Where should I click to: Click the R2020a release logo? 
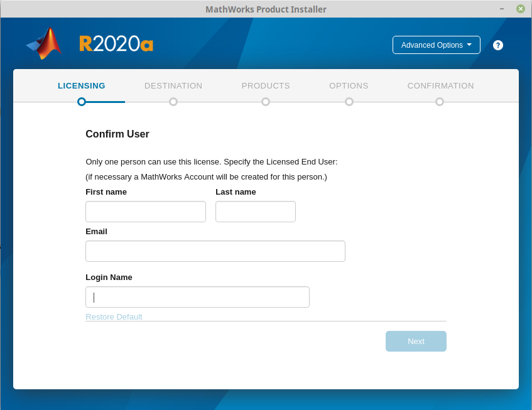(116, 43)
